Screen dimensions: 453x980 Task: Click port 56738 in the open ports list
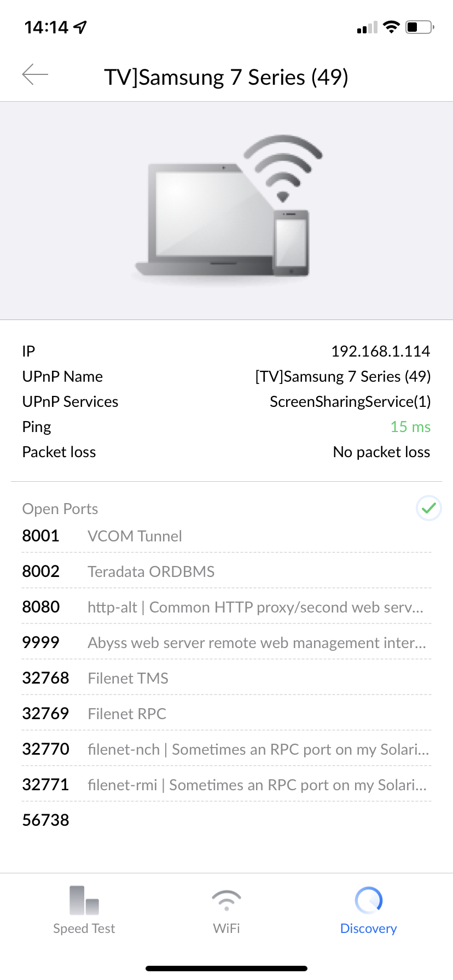tap(45, 820)
